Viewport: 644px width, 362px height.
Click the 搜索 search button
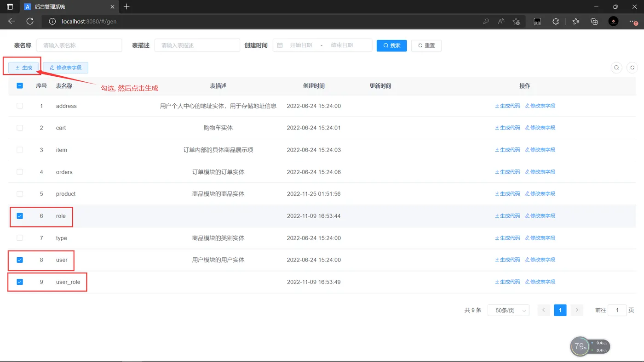tap(391, 45)
